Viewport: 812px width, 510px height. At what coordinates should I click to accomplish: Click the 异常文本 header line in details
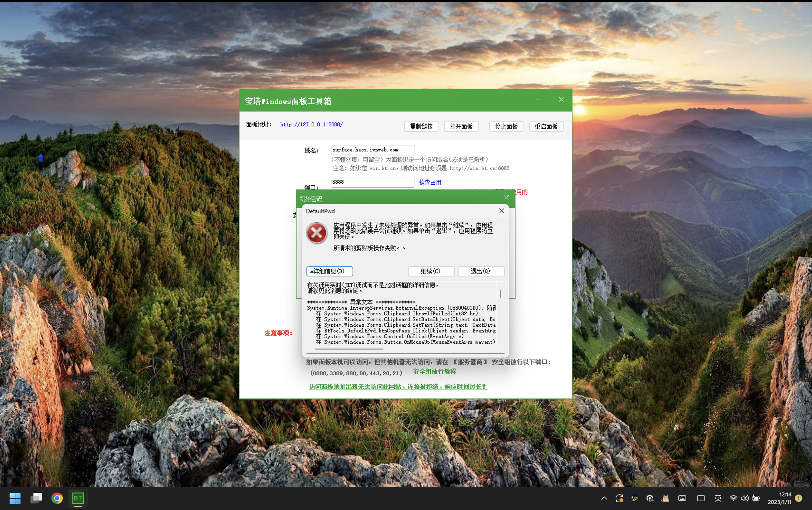[361, 302]
